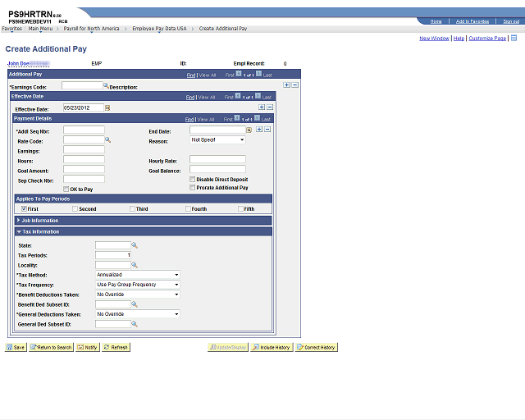Click into the Hourly Rate field
This screenshot has height=420, width=525.
217,159
